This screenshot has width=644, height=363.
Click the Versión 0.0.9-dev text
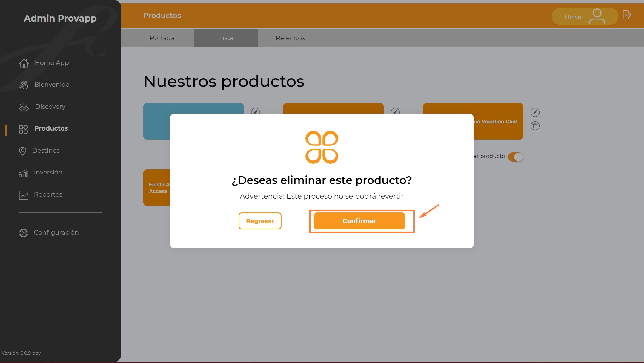[x=21, y=353]
